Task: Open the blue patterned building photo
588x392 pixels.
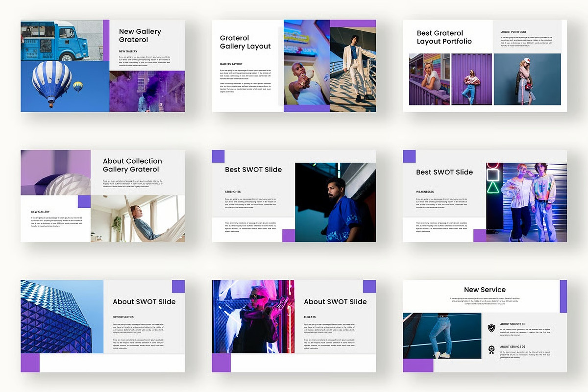Action: pos(62,317)
